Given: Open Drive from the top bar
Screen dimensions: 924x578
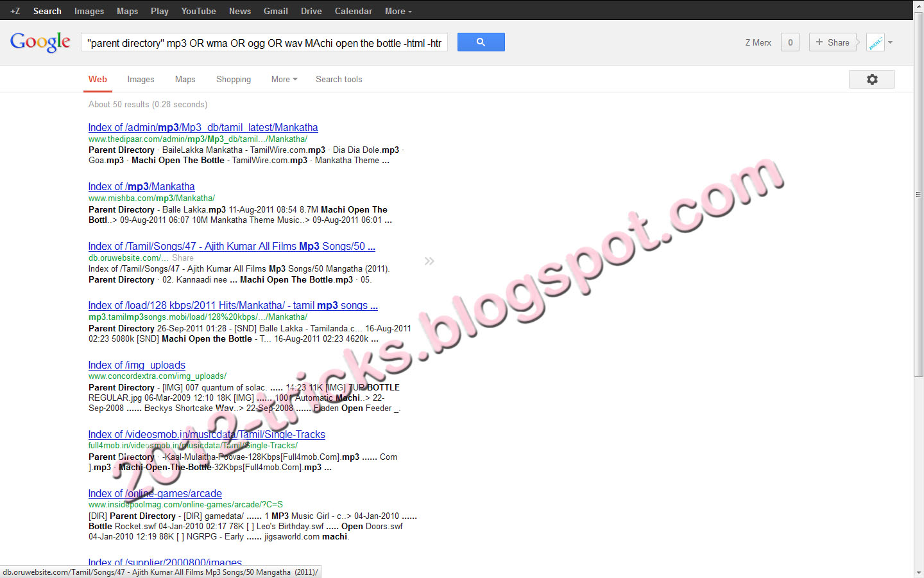Looking at the screenshot, I should (x=311, y=11).
